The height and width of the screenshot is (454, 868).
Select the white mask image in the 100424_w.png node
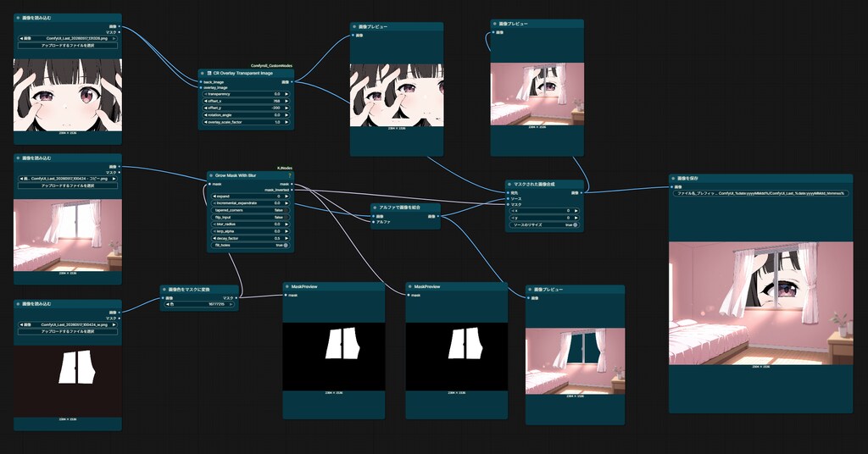68,381
